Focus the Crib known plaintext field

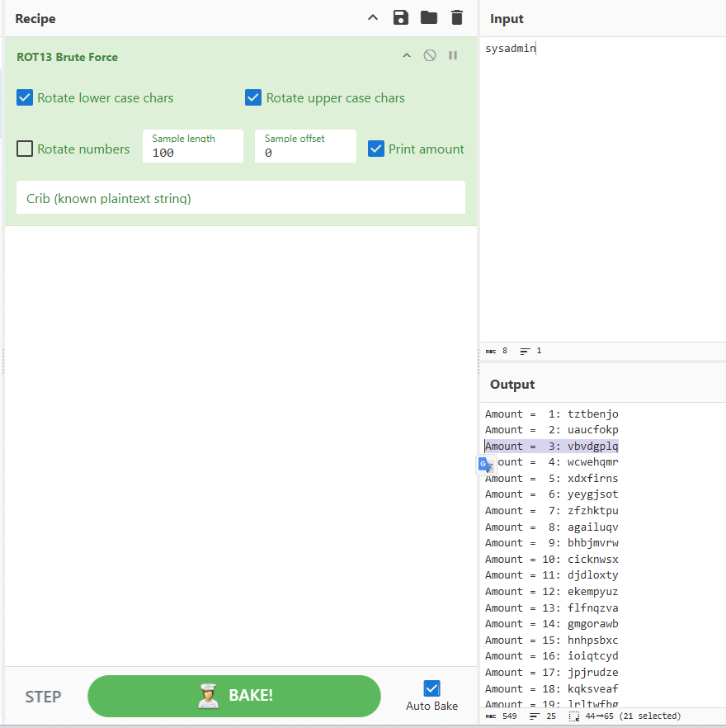240,198
